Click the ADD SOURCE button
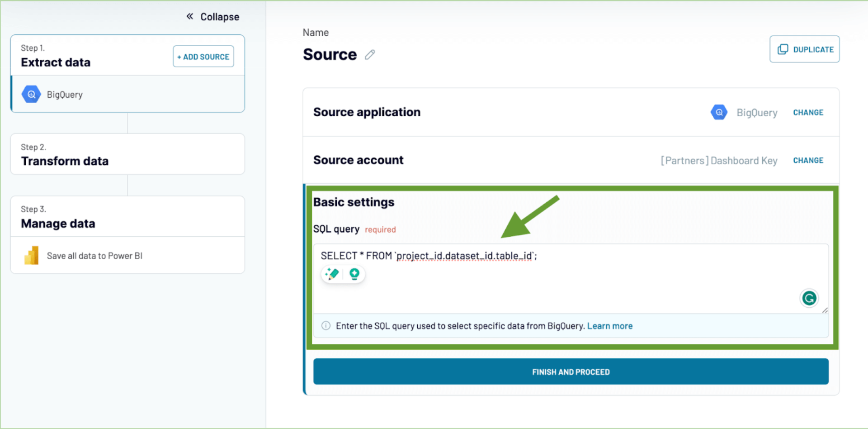Viewport: 868px width, 429px height. 203,57
